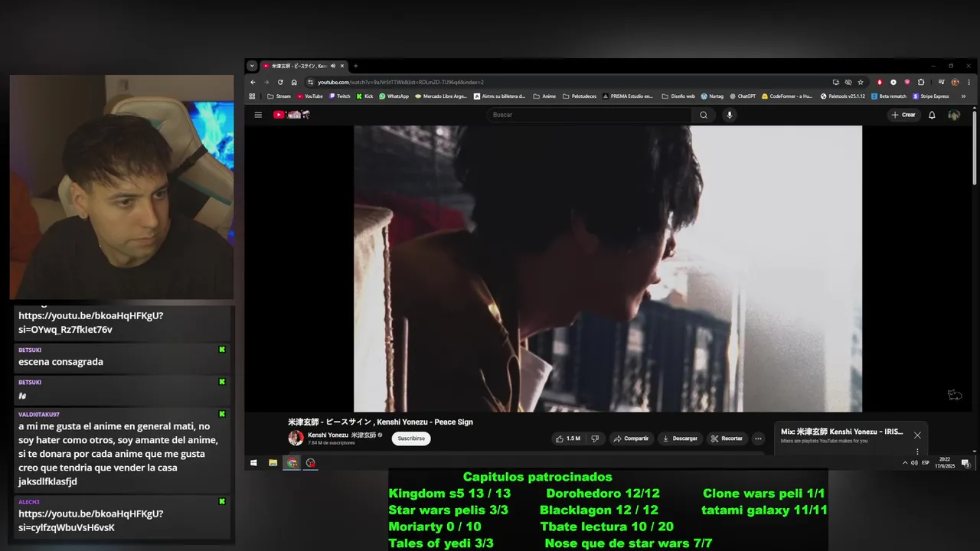Click the YouTube Buscar search field
Image resolution: width=980 pixels, height=551 pixels.
(x=590, y=115)
